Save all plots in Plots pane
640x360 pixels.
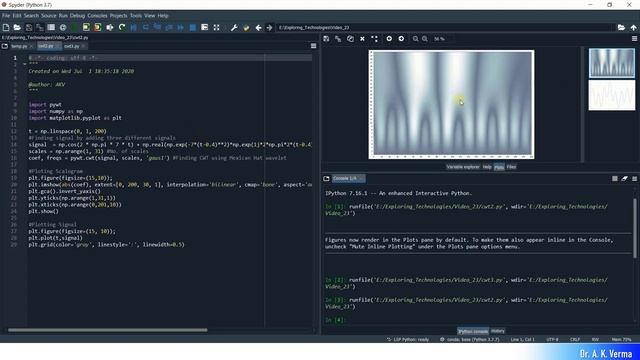click(338, 39)
